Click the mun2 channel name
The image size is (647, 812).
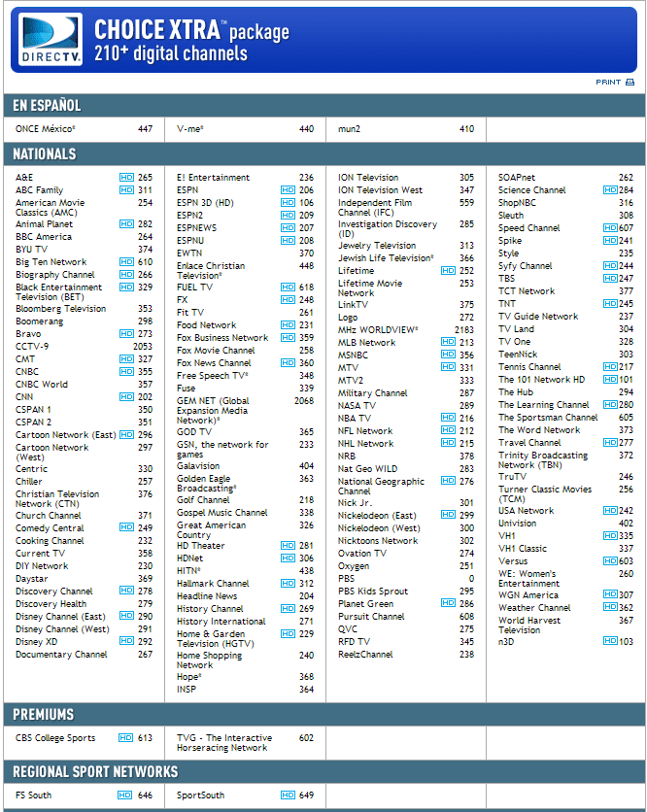coord(349,129)
